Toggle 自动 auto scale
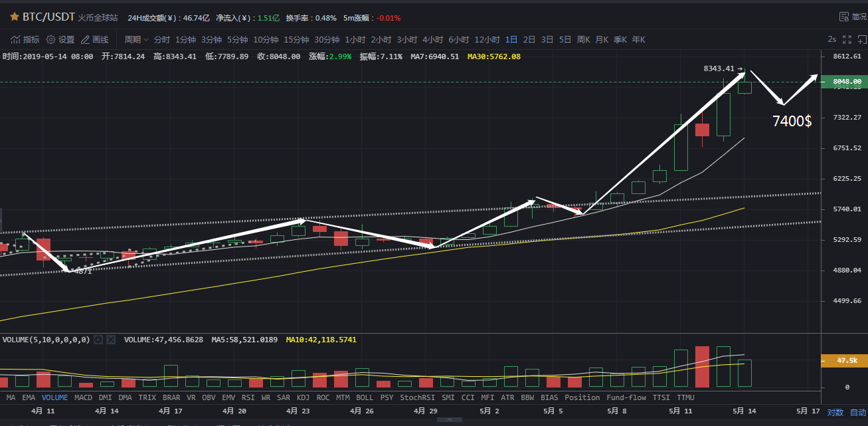The image size is (868, 426). [857, 412]
